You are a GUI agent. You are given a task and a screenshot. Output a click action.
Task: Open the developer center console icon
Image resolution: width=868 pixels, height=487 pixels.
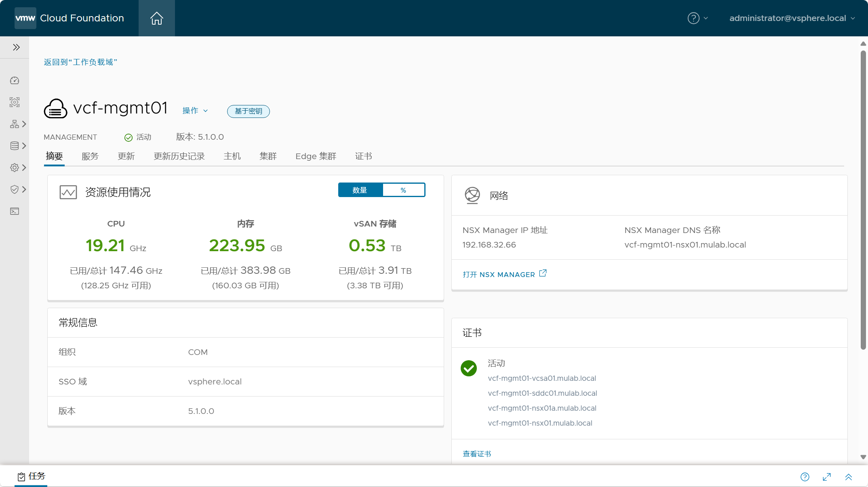tap(15, 211)
